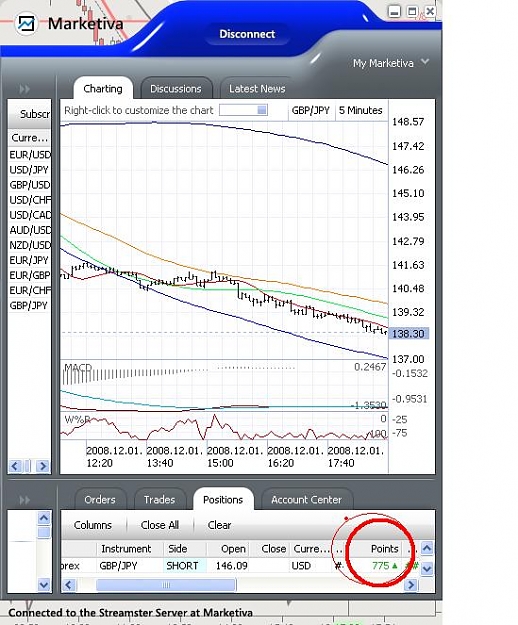This screenshot has height=625, width=518.
Task: Open the Discussions tab
Action: [x=176, y=88]
